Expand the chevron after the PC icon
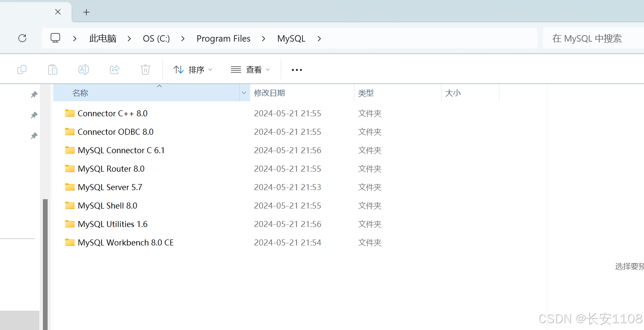Image resolution: width=644 pixels, height=330 pixels. point(75,39)
